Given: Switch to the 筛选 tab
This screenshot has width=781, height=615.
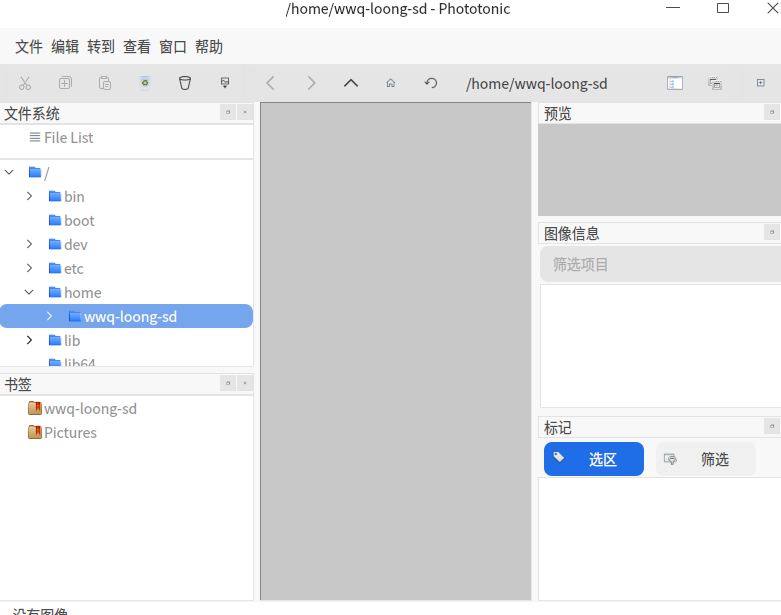Looking at the screenshot, I should (x=706, y=459).
